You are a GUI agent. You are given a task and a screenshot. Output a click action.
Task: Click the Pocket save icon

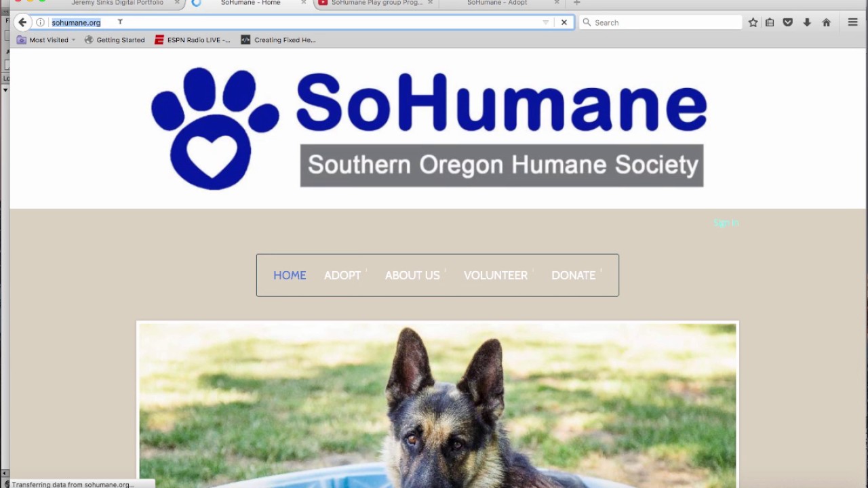point(788,22)
